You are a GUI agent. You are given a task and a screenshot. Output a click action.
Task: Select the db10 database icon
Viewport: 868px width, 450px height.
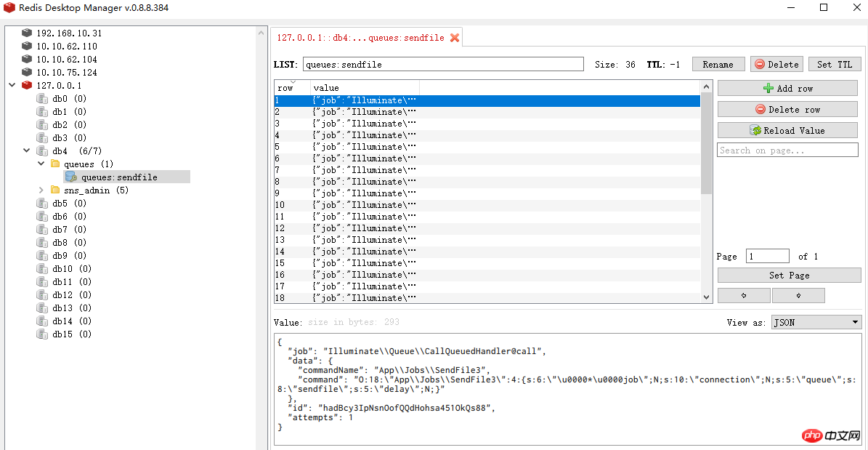coord(42,268)
